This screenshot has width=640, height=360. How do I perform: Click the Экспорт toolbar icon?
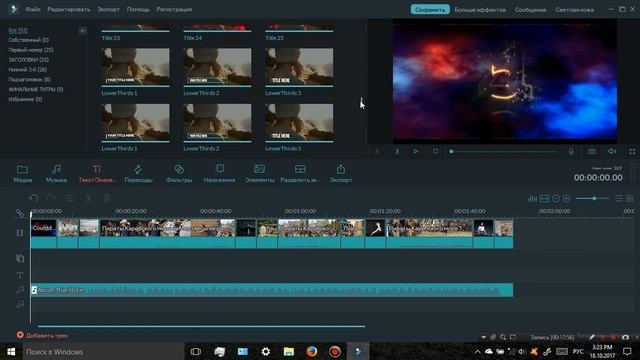pos(341,173)
